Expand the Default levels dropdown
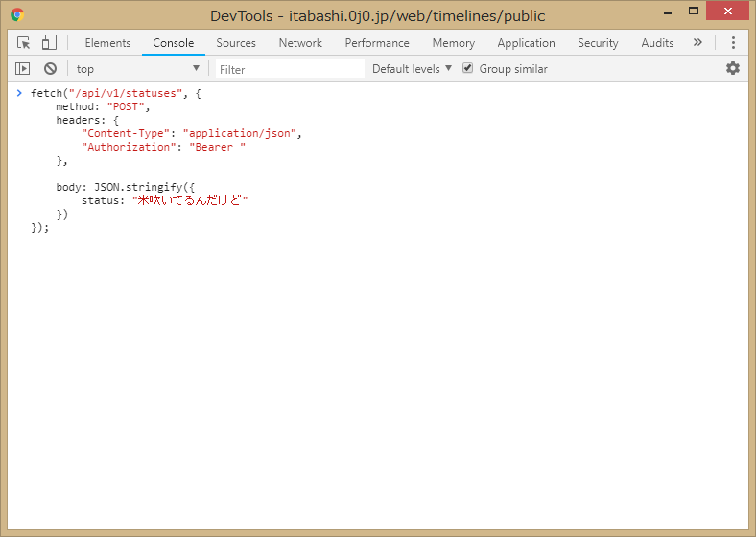This screenshot has height=537, width=756. (412, 69)
